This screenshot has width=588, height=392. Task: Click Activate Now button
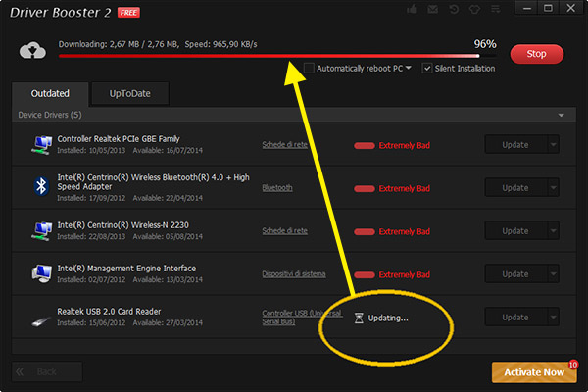pos(534,372)
